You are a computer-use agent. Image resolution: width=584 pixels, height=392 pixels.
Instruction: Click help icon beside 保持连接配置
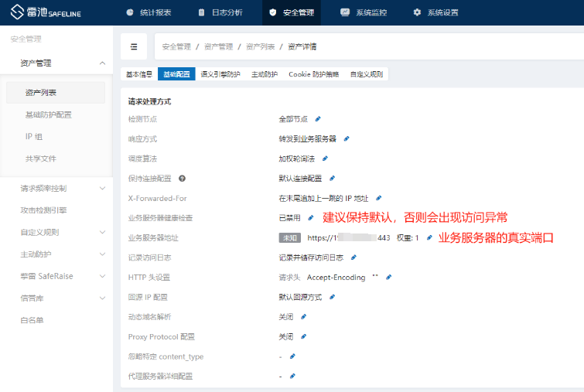click(x=182, y=179)
